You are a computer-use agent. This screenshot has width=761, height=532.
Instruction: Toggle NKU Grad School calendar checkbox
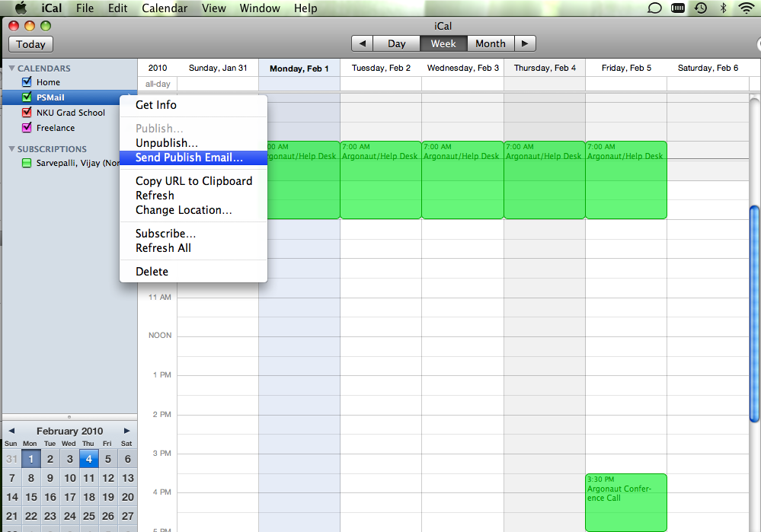click(x=27, y=113)
